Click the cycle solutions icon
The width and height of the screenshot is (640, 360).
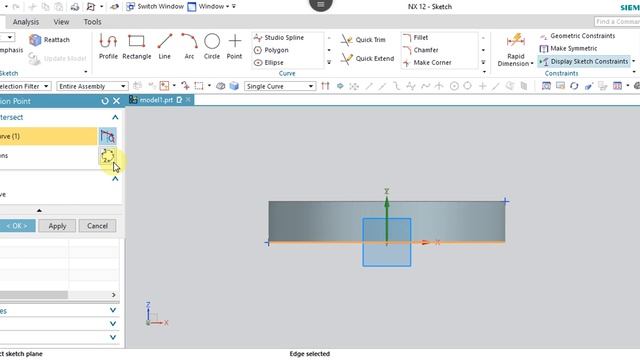coord(108,156)
